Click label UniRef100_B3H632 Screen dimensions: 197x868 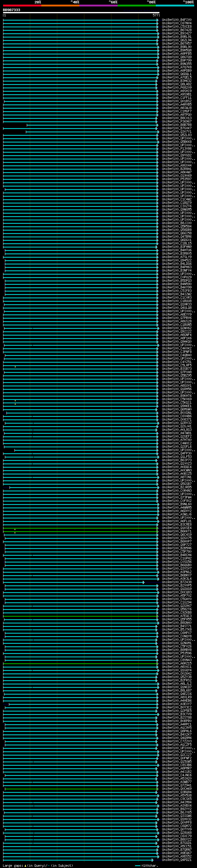pyautogui.click(x=176, y=81)
